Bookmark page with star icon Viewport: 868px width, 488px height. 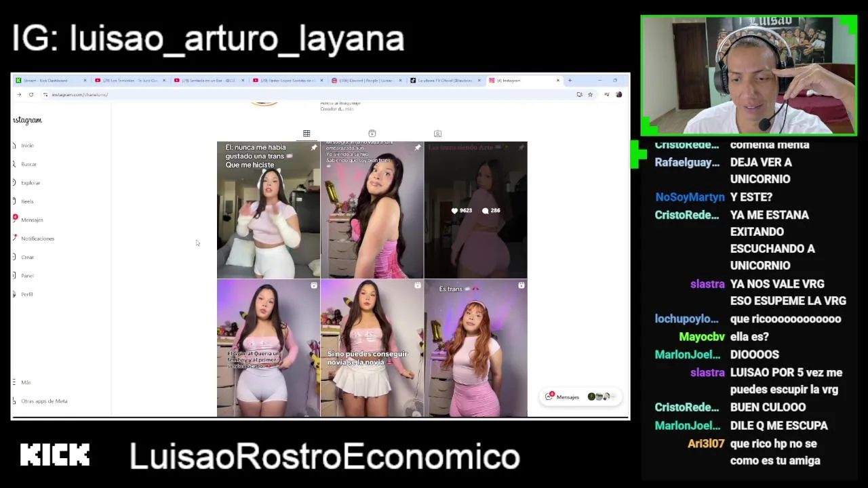tap(590, 95)
